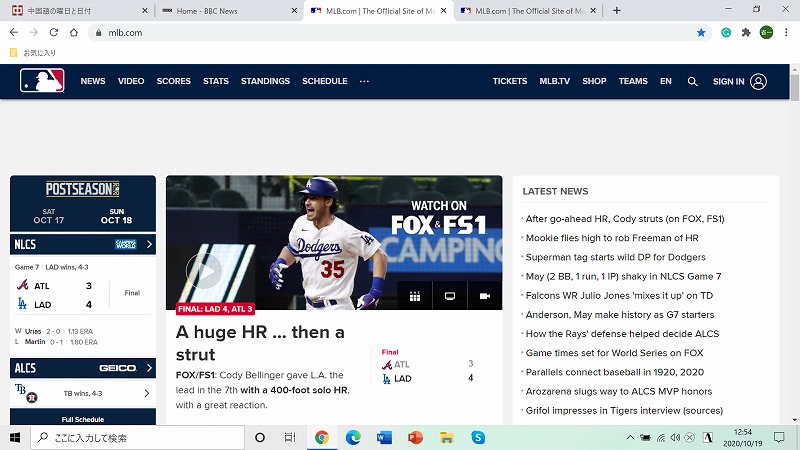Open the 'Mookie flies high to rob Freeman' article
The image size is (800, 450).
click(x=612, y=238)
